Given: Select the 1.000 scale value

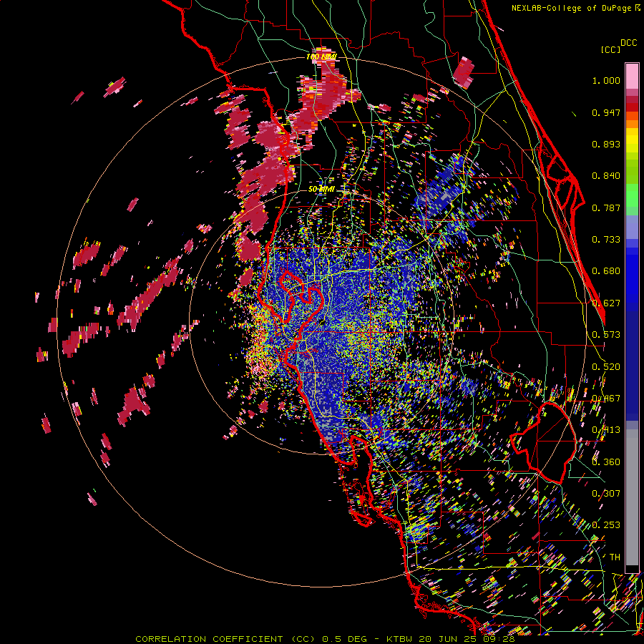Looking at the screenshot, I should [x=606, y=80].
